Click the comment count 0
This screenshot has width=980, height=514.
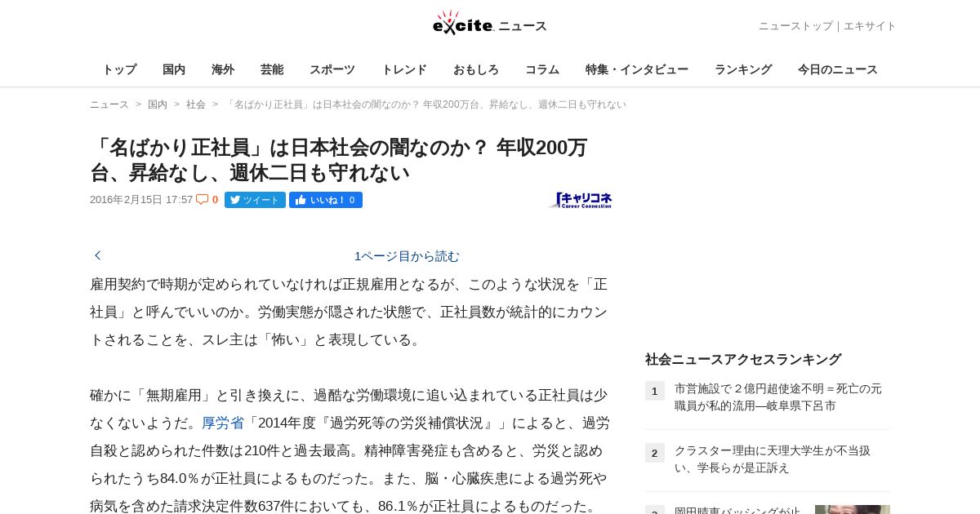[x=216, y=199]
